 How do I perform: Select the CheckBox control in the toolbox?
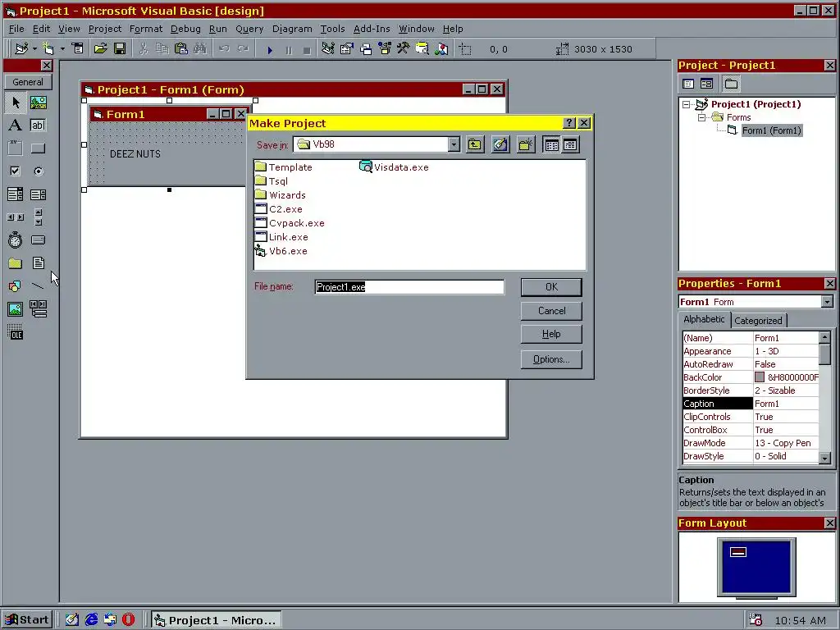pos(16,171)
